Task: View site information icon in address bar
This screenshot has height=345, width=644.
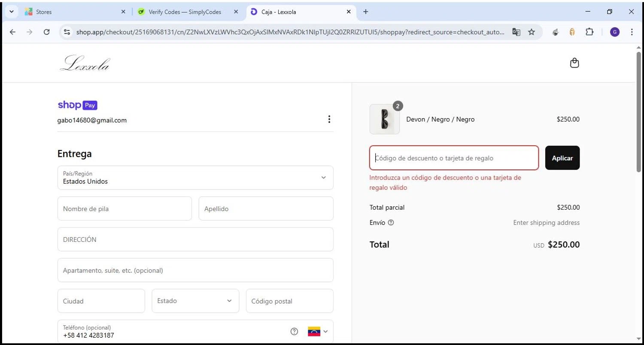Action: point(67,32)
